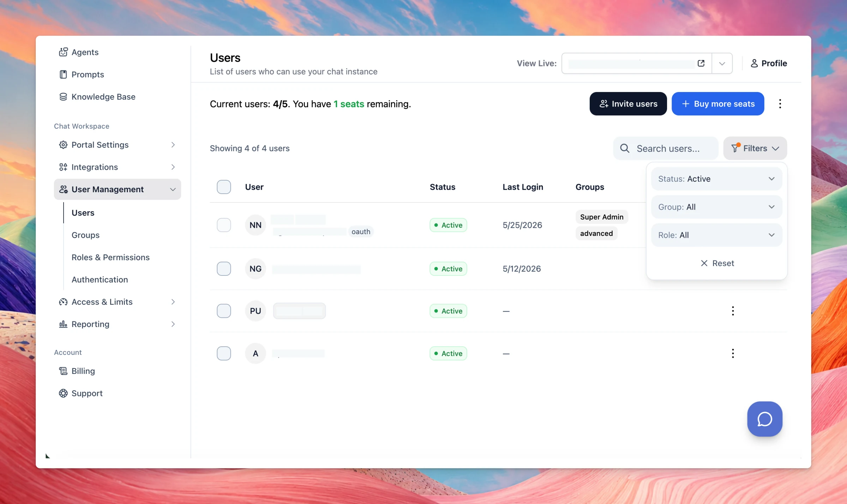
Task: Open live view in new window icon
Action: (701, 63)
